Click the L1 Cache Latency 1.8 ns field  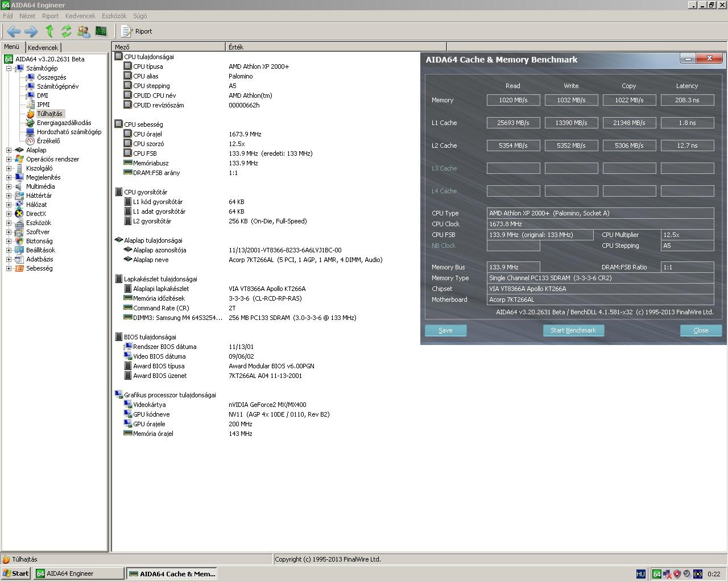(x=687, y=123)
